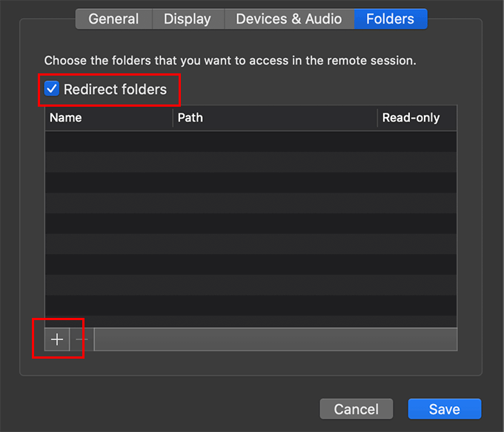This screenshot has height=432, width=504.
Task: Click the 'Choose the folders' instruction text
Action: pos(230,61)
